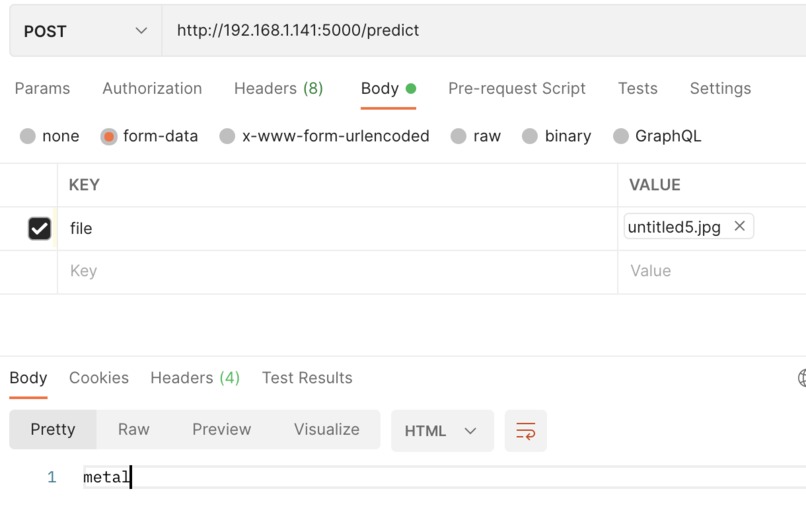Open the response Cookies tab

coord(99,378)
